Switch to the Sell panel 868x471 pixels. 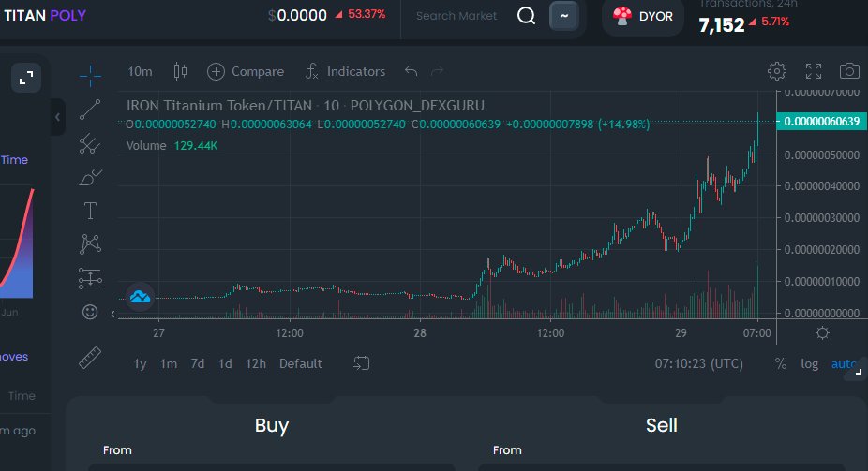(662, 425)
